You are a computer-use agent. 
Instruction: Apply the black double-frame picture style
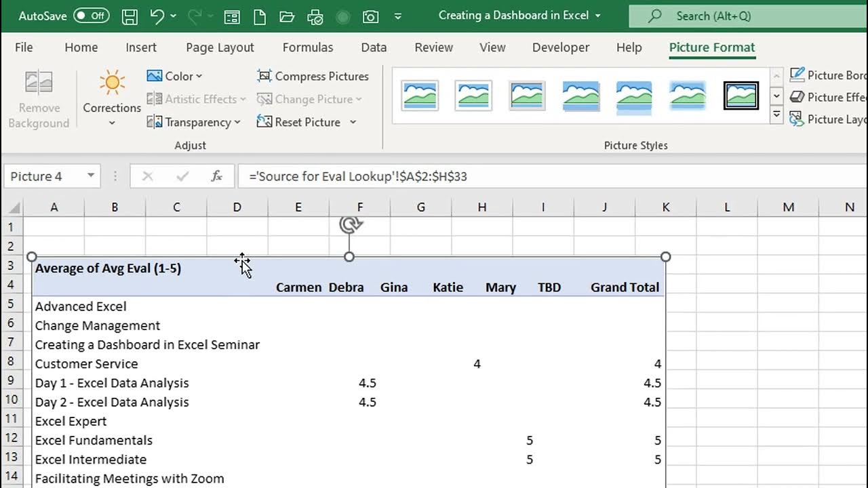[741, 96]
